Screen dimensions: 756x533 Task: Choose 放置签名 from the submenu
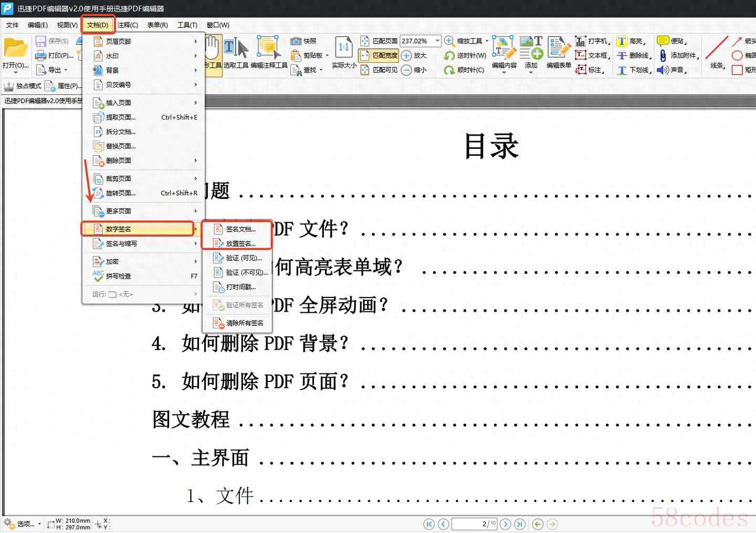point(240,243)
